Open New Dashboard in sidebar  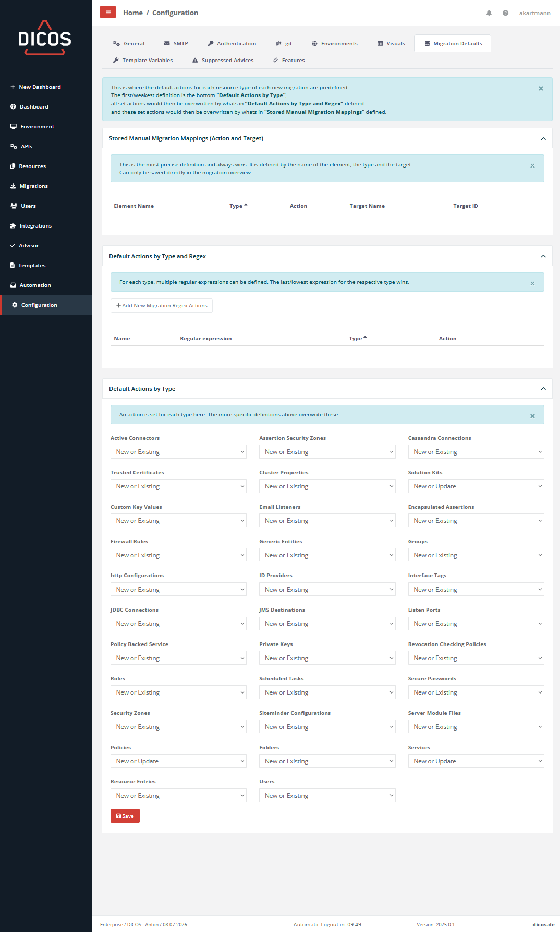click(x=46, y=87)
